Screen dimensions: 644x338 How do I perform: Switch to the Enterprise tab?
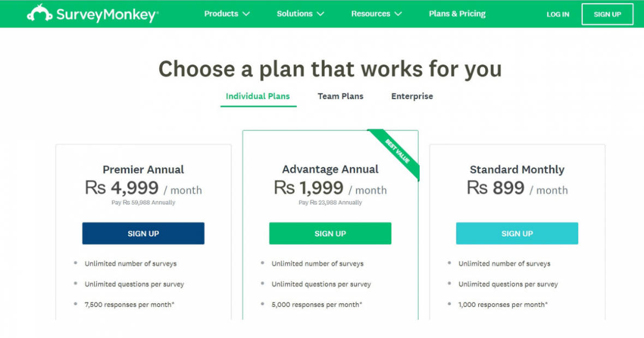[x=412, y=96]
